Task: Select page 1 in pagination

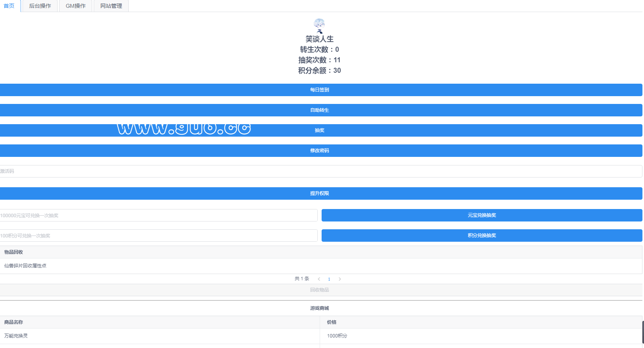Action: click(329, 279)
